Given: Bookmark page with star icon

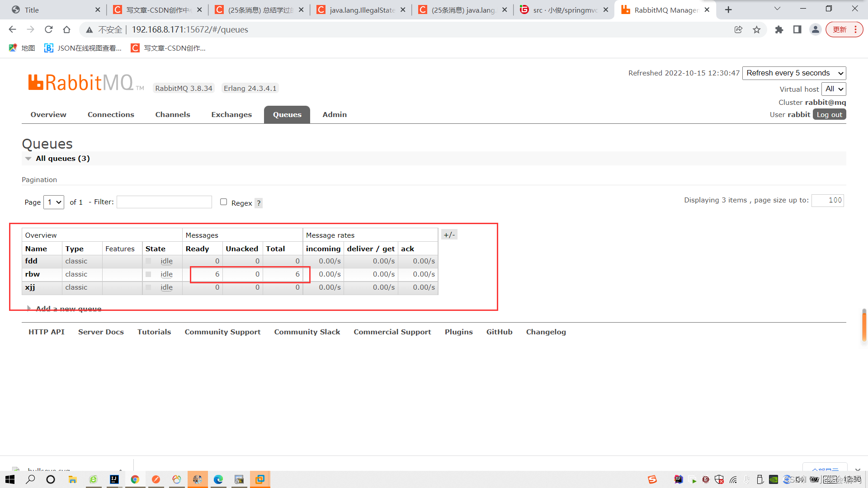Looking at the screenshot, I should [757, 29].
